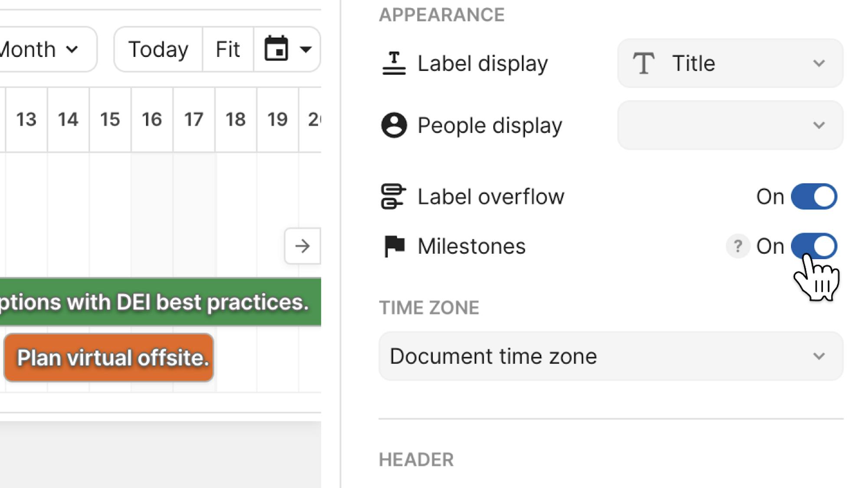Click the People display person icon

coord(394,125)
